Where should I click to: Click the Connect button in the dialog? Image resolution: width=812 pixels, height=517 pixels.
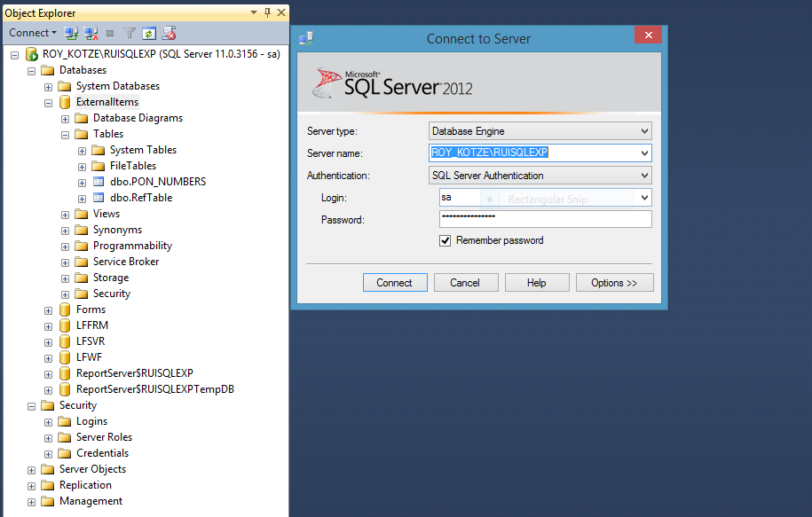[394, 283]
